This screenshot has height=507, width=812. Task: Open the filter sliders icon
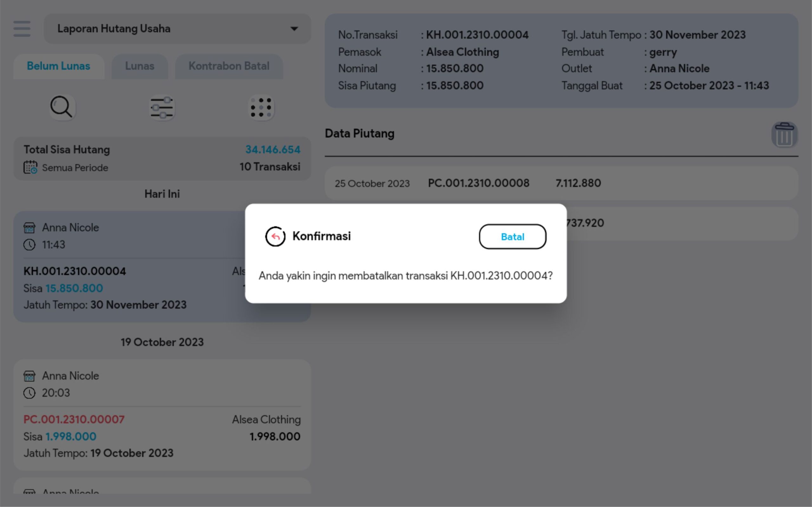click(x=162, y=108)
